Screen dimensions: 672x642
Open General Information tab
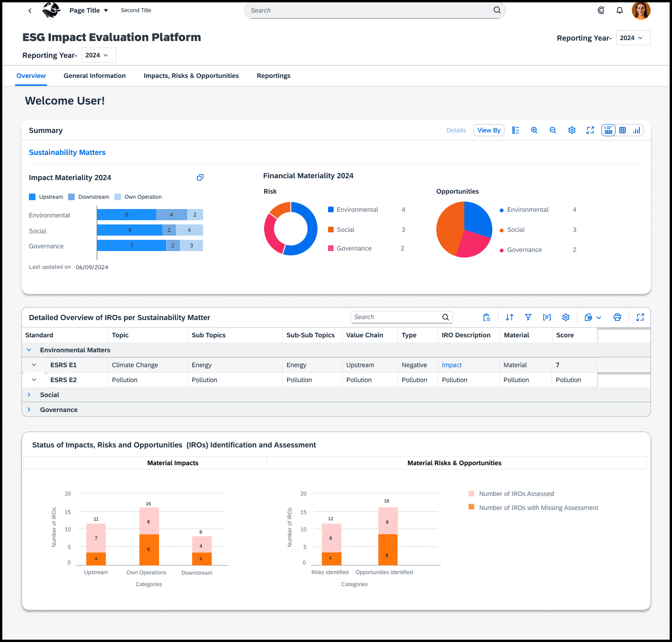pyautogui.click(x=95, y=76)
